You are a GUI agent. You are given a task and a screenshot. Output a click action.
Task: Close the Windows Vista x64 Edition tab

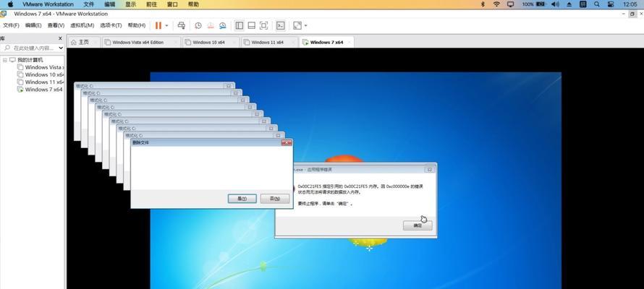[x=177, y=42]
